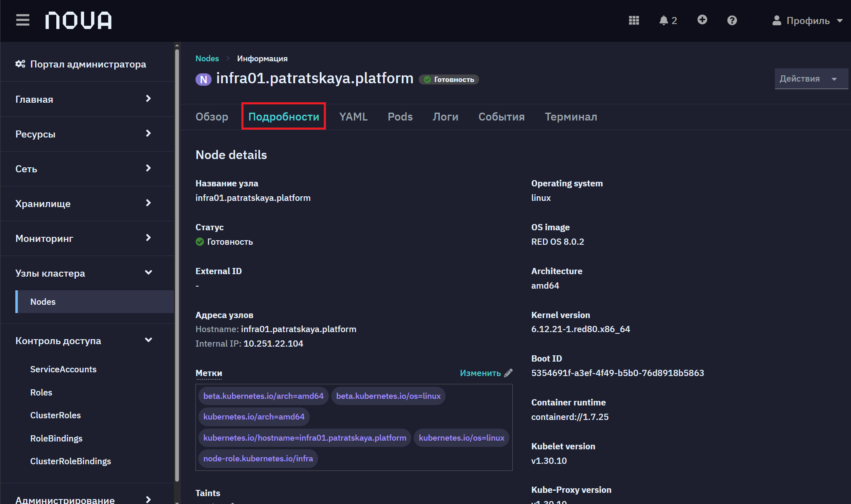Go to Nodes breadcrumb link

(x=207, y=58)
